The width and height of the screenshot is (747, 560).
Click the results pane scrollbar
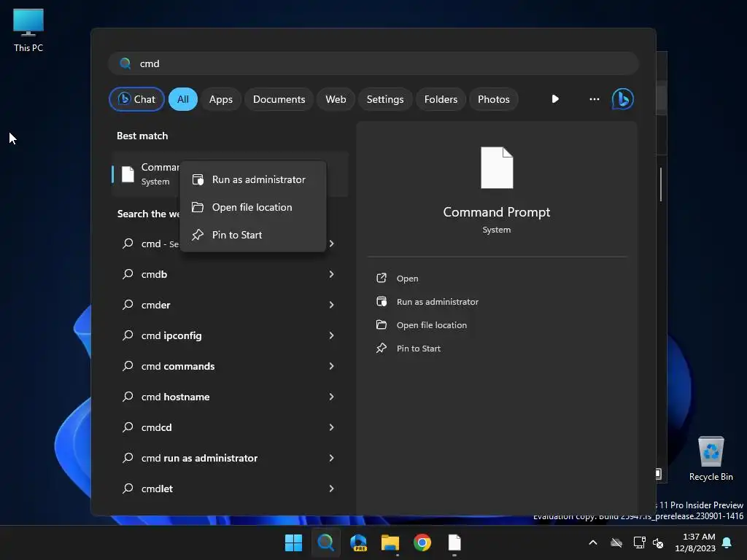coord(661,184)
